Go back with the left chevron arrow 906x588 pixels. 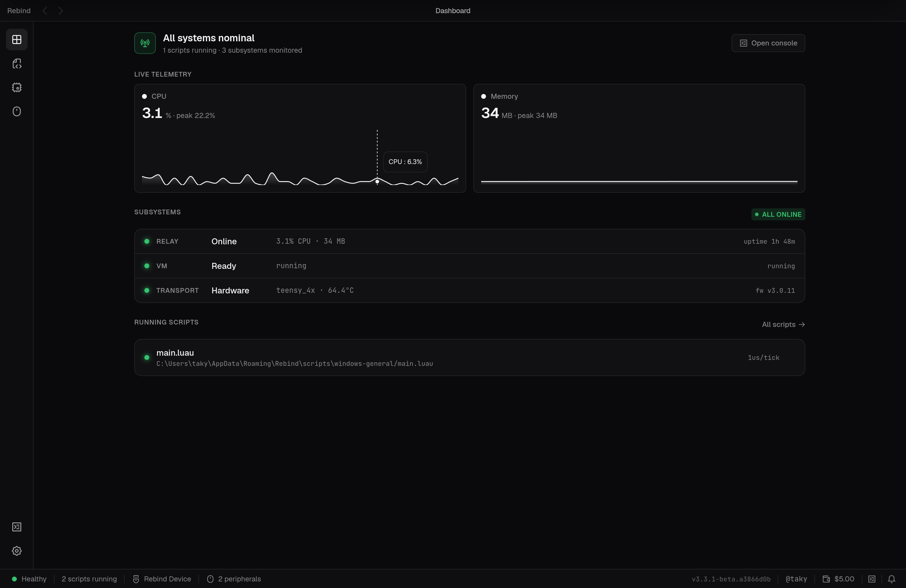click(45, 11)
